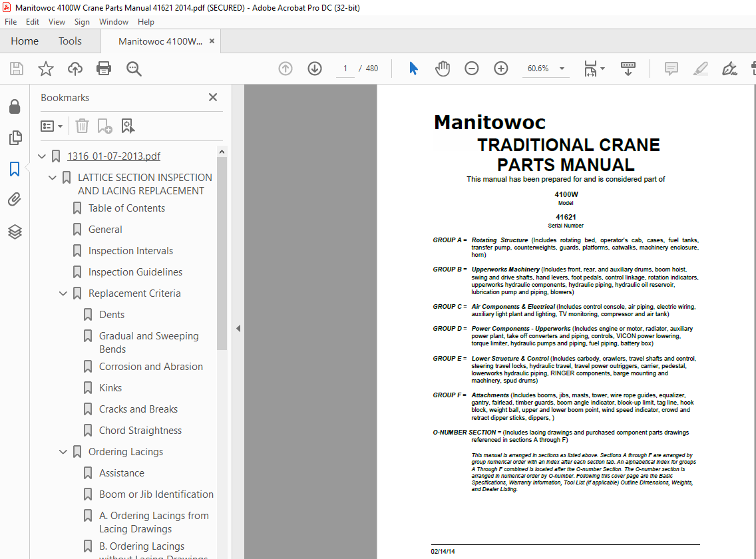Image resolution: width=756 pixels, height=559 pixels.
Task: Open the Find text magnifier icon
Action: (x=134, y=69)
